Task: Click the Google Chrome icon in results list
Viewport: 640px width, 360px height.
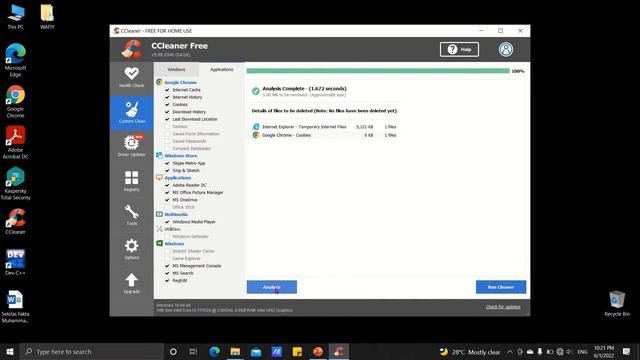Action: point(256,135)
